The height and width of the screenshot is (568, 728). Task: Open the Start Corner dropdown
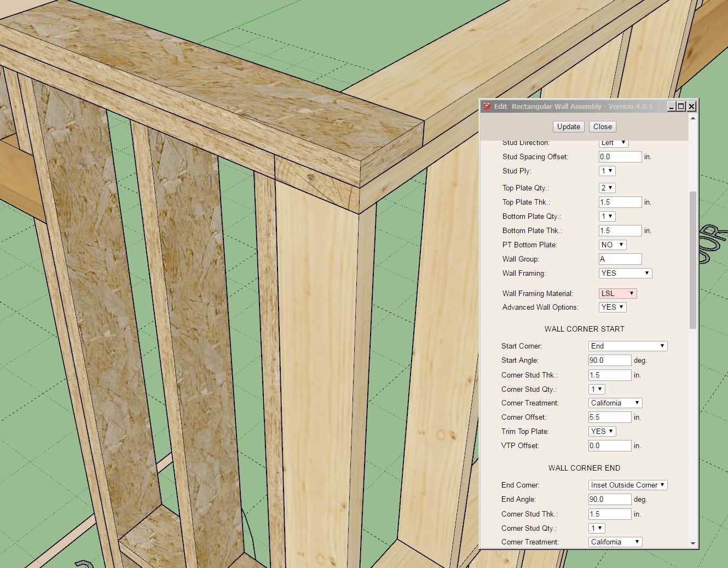click(627, 346)
